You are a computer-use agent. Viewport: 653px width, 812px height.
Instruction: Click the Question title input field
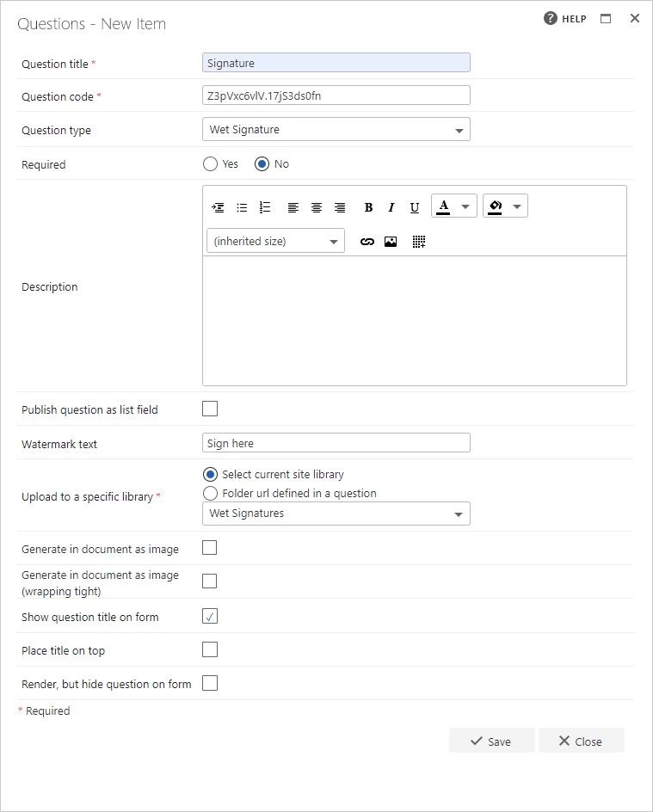coord(336,63)
